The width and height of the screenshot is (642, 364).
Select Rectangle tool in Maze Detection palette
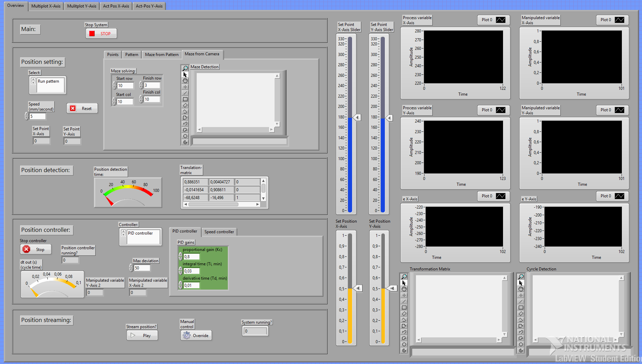[185, 99]
